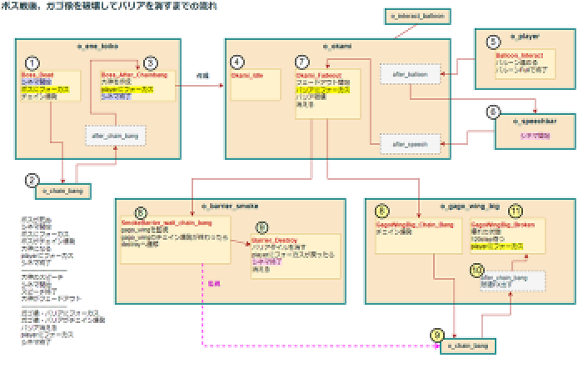
Task: Select the Boss_Dead state node
Action: [x=51, y=87]
